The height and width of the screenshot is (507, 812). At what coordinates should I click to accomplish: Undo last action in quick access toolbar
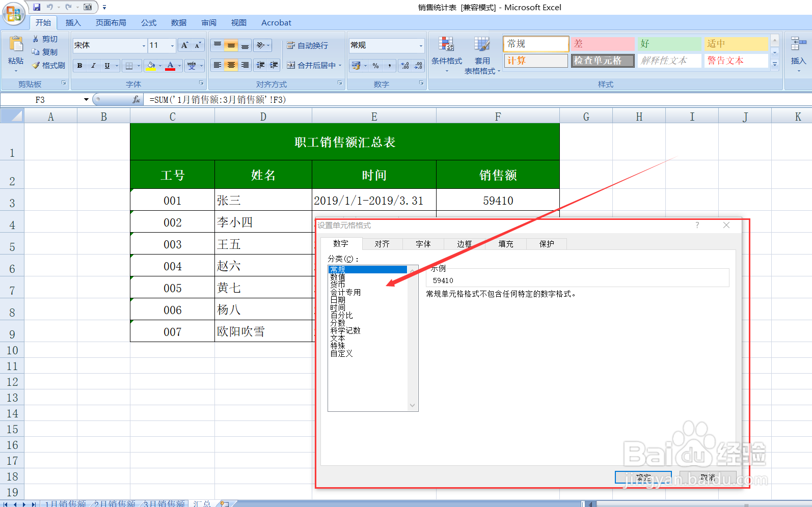[x=50, y=7]
